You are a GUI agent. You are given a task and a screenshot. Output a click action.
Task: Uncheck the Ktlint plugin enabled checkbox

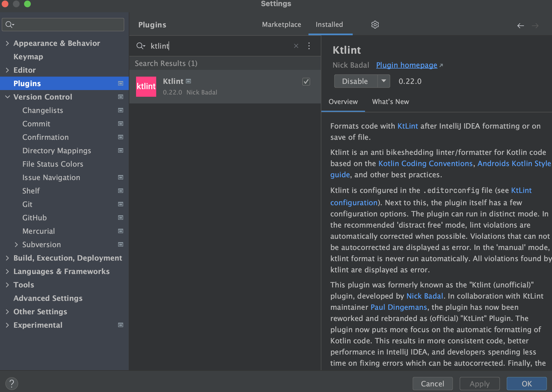coord(306,82)
